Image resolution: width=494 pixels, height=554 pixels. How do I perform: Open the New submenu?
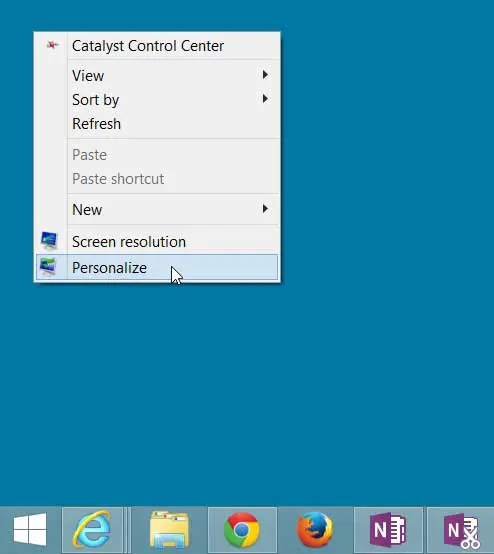tap(157, 210)
